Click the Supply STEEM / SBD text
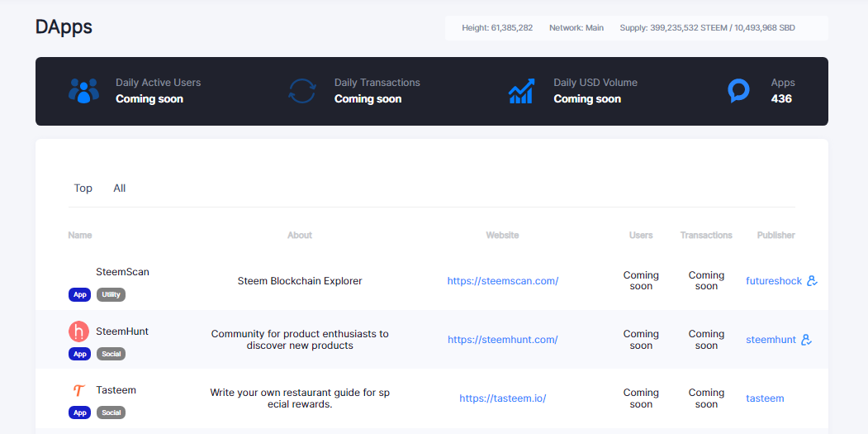 point(708,28)
